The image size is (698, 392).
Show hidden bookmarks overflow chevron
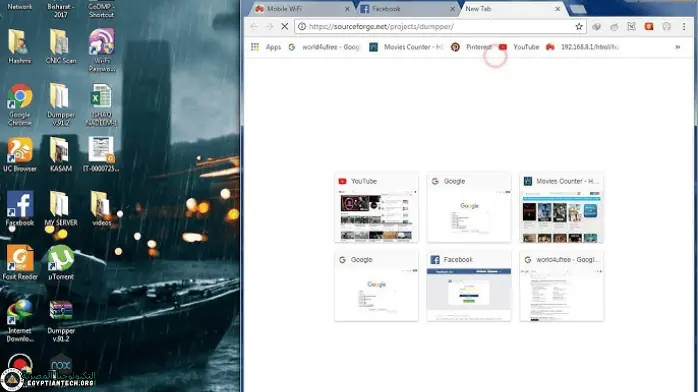click(678, 47)
